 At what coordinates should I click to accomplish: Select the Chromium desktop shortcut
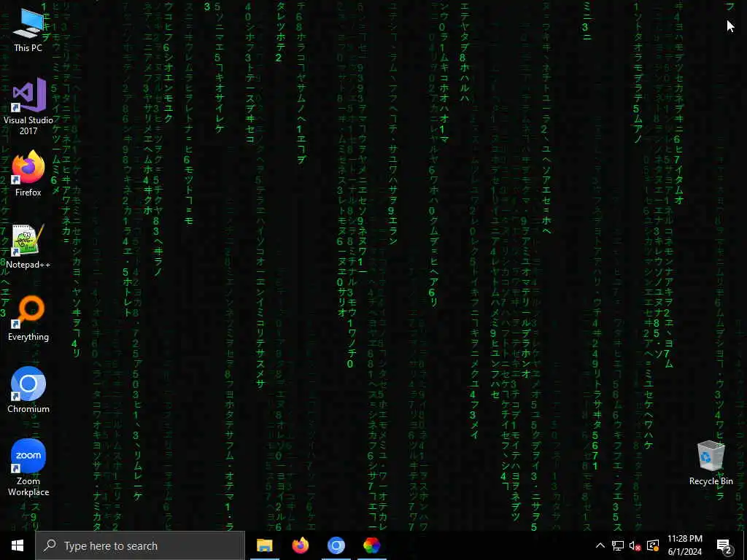(28, 390)
